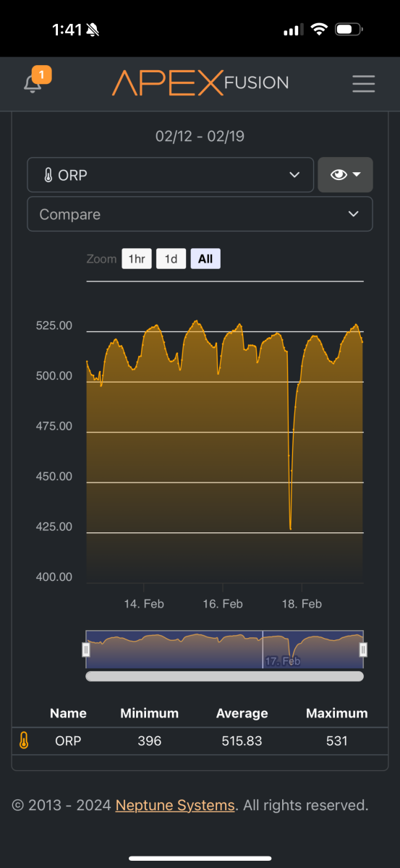Click the Minimum column header

coord(149,713)
